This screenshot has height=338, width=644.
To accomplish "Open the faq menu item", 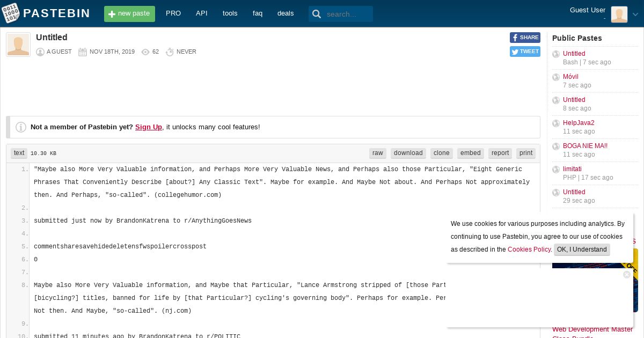I will [x=258, y=13].
